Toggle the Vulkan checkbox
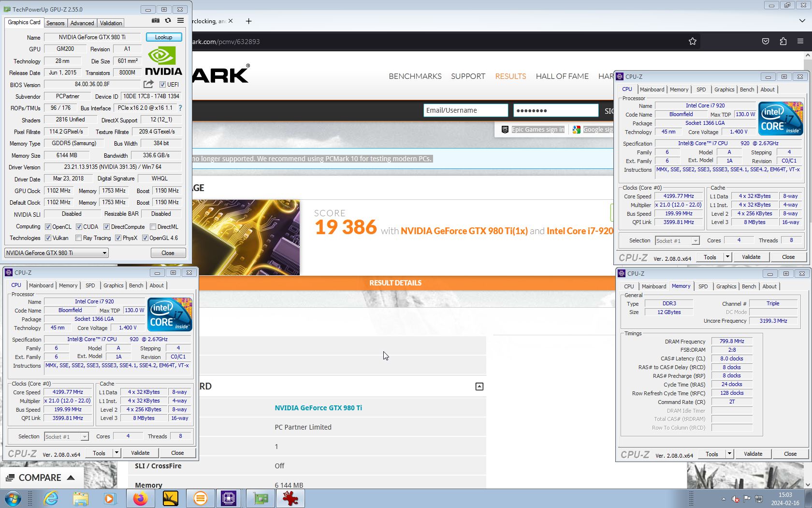Screen dimensions: 812x508 [48, 238]
